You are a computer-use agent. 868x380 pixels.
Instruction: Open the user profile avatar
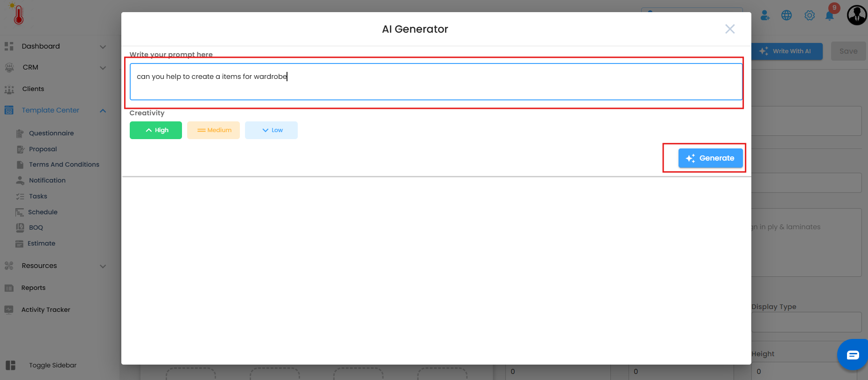pos(857,15)
